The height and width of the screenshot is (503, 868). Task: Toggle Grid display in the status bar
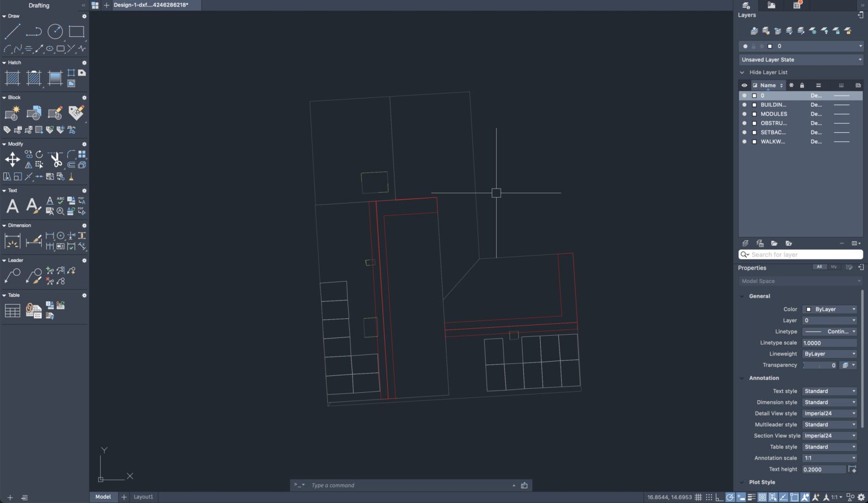click(698, 497)
